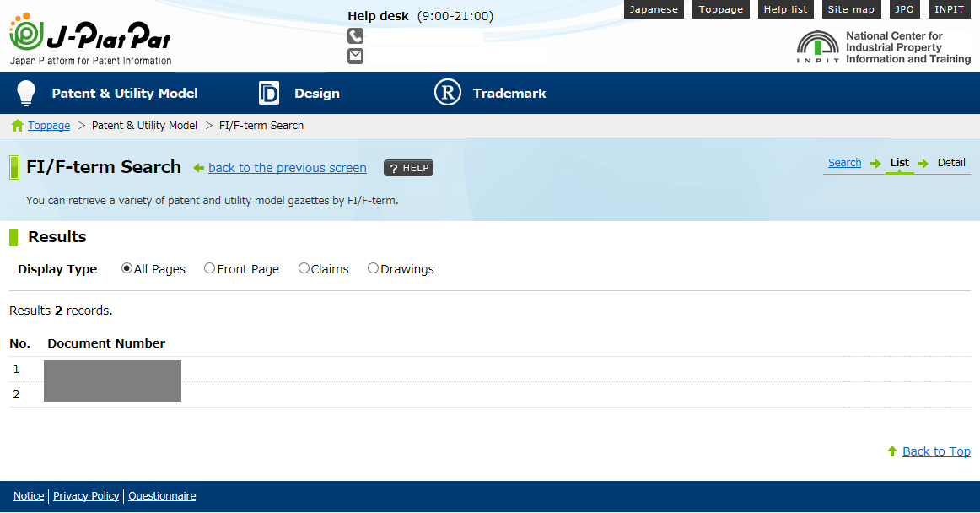This screenshot has width=980, height=513.
Task: Follow the Back to Top link
Action: [x=936, y=451]
